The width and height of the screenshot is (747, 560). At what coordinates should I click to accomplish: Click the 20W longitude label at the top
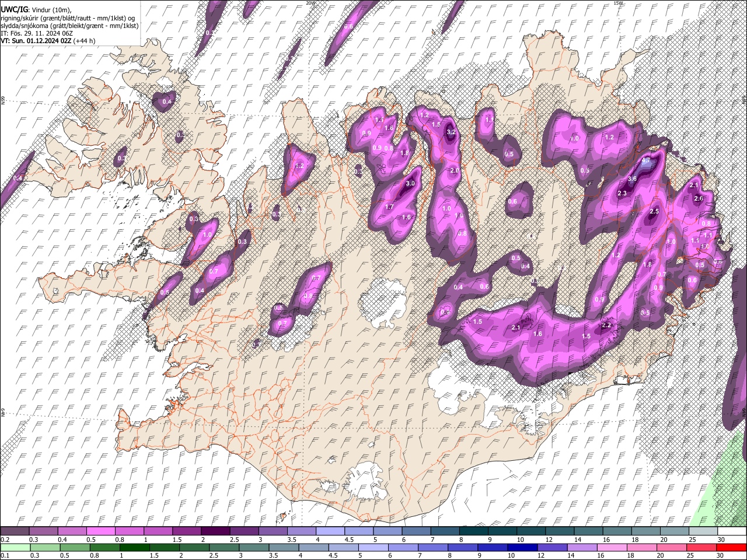point(310,3)
